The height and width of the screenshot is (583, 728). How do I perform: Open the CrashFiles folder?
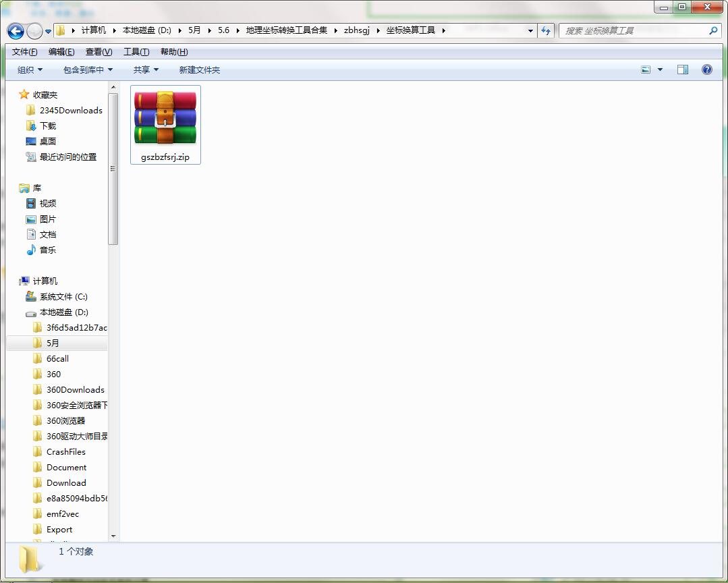(x=59, y=451)
